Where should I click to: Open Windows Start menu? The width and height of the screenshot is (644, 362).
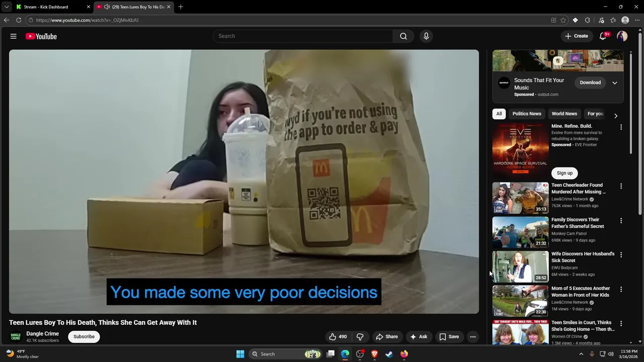pos(240,354)
